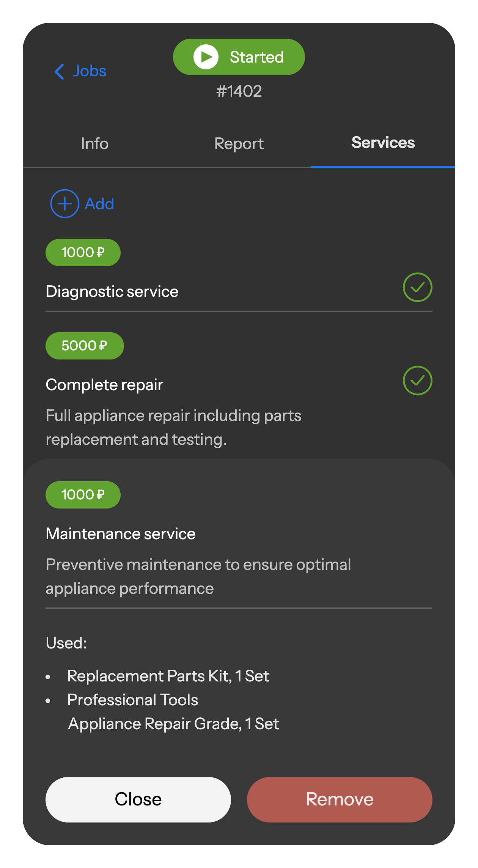Image resolution: width=478 pixels, height=868 pixels.
Task: Select the Diagnostic service row title
Action: (x=112, y=292)
